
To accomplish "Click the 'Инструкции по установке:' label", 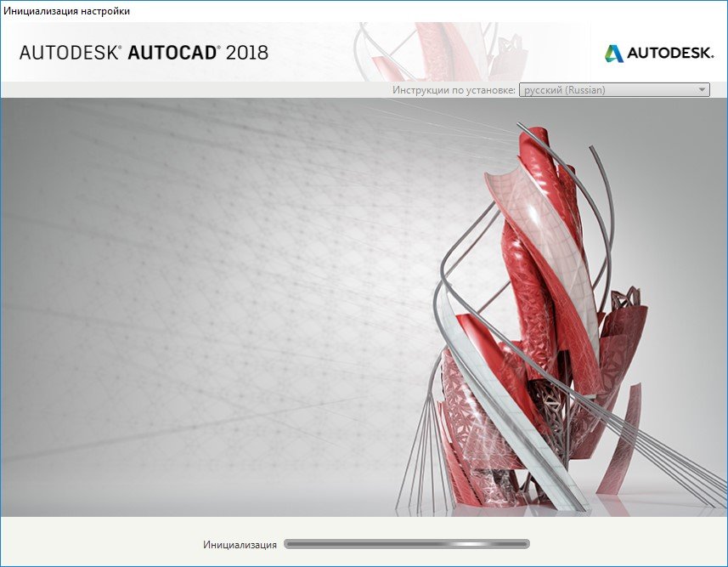I will point(454,90).
